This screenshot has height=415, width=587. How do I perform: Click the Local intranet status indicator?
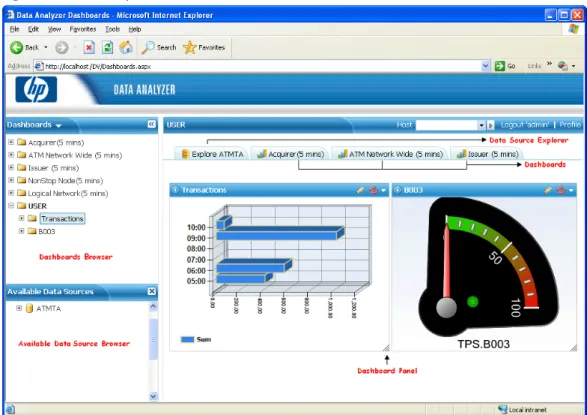coord(523,410)
